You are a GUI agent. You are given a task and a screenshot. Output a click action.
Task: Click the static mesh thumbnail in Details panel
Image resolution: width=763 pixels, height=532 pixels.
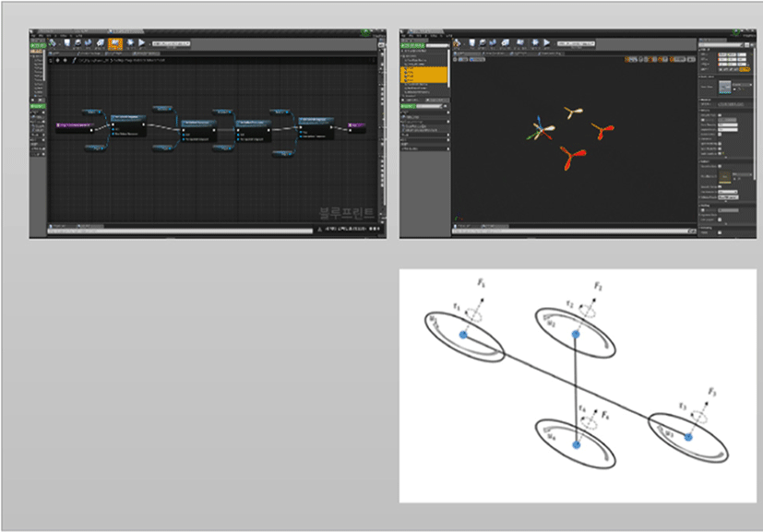pos(725,87)
